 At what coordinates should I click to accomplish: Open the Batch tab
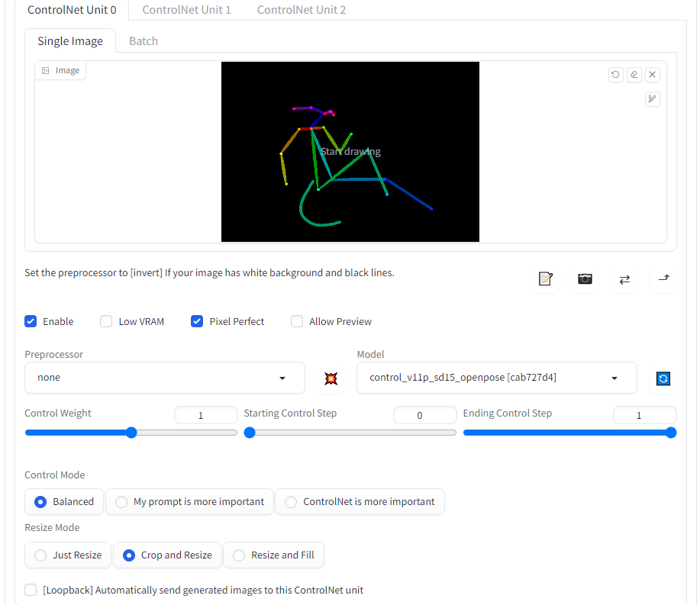click(143, 40)
